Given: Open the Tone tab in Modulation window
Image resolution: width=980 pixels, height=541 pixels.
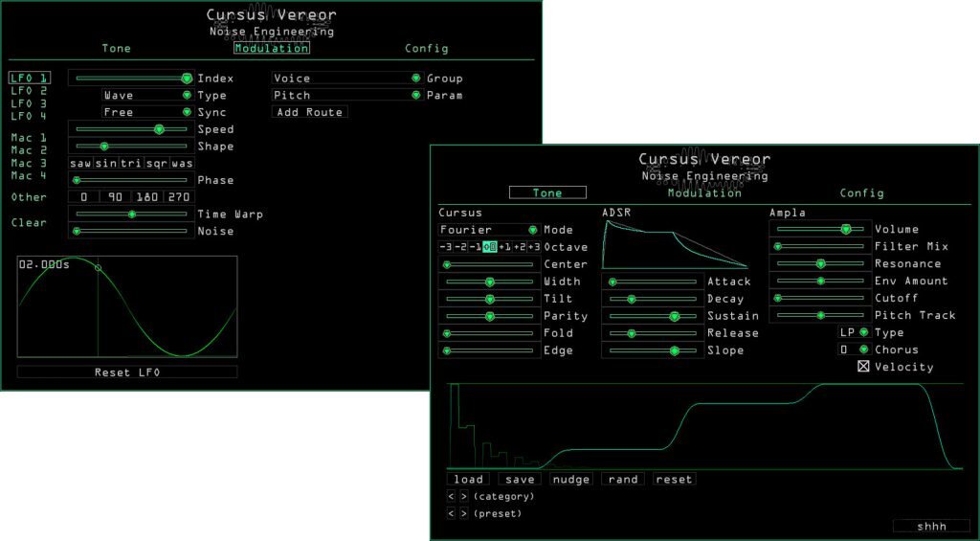Looking at the screenshot, I should pos(116,48).
